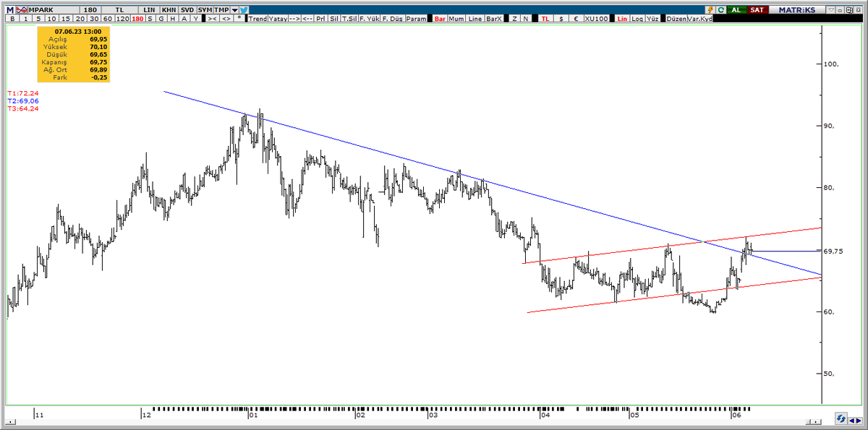This screenshot has height=430, width=868.
Task: Click the TMP template button
Action: click(222, 9)
